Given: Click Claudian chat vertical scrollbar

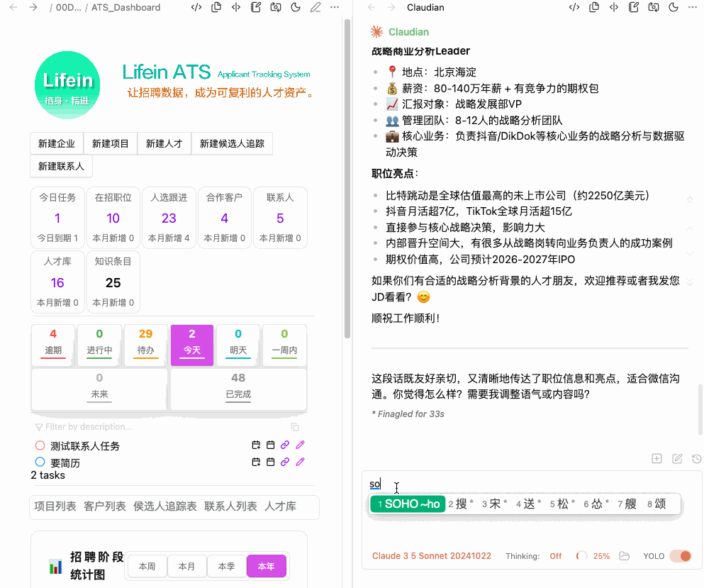Looking at the screenshot, I should pos(700,409).
